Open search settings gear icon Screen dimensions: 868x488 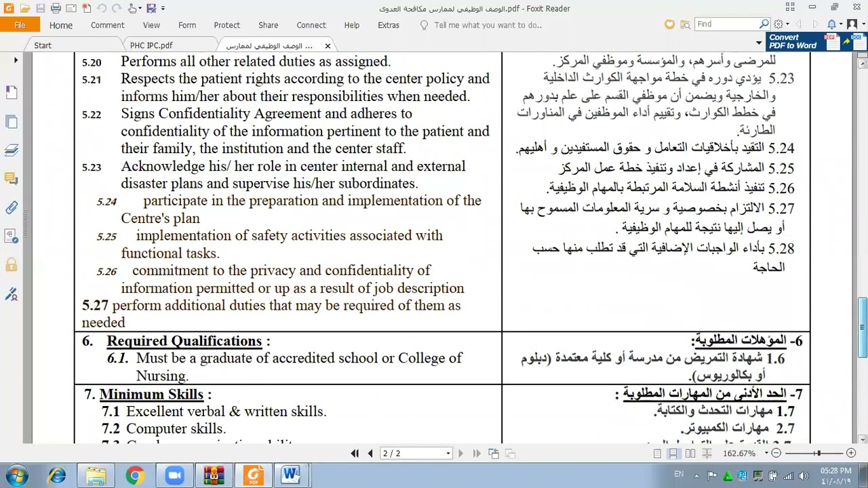pyautogui.click(x=778, y=24)
